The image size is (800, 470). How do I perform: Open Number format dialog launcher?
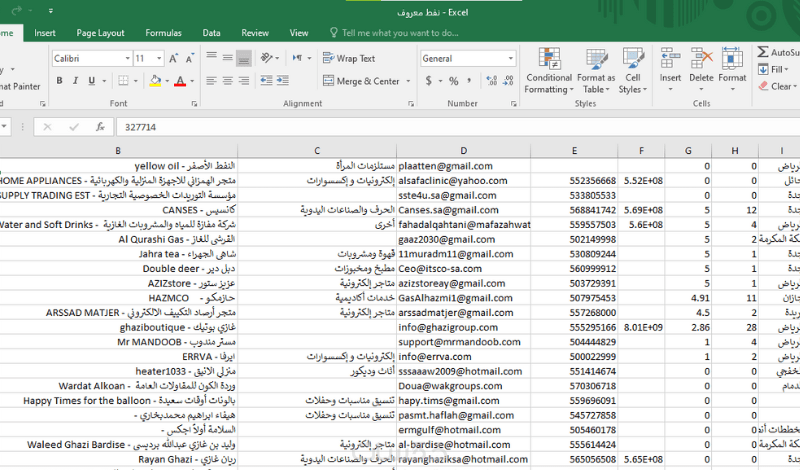(513, 104)
